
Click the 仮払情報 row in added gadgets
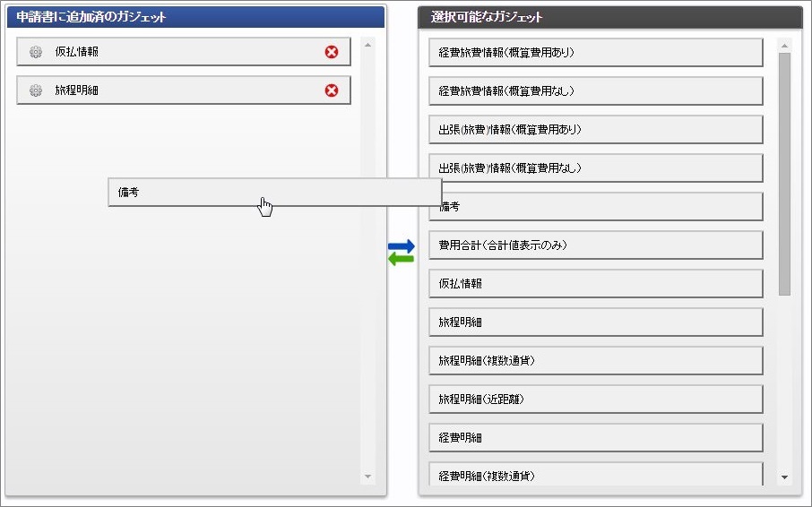(184, 52)
